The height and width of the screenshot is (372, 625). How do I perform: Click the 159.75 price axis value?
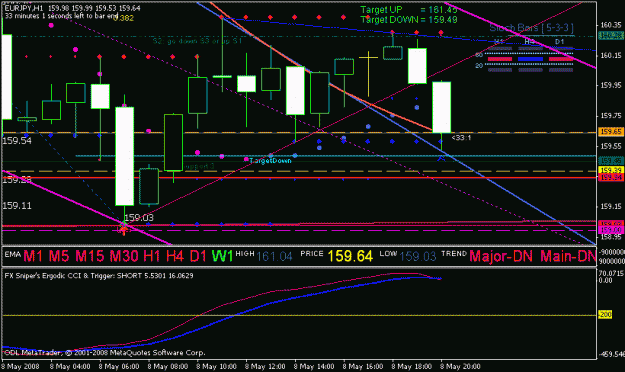(x=611, y=116)
